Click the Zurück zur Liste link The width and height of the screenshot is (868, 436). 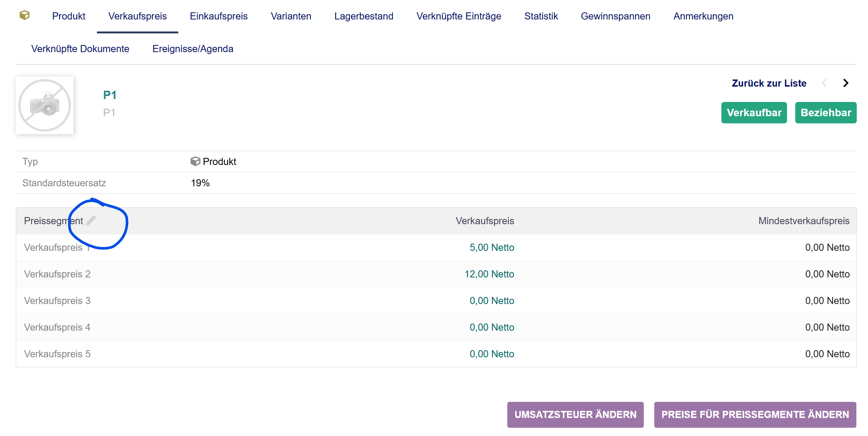[769, 83]
